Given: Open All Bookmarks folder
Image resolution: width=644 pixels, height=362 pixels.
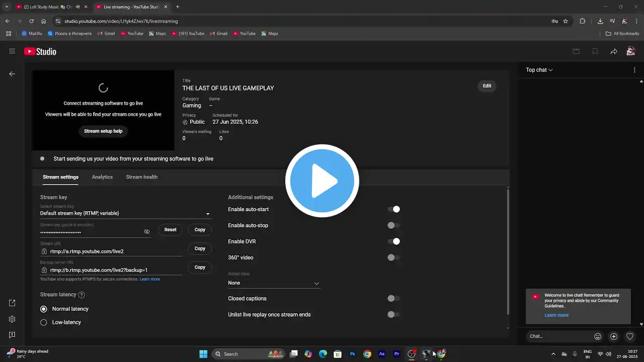Looking at the screenshot, I should tap(622, 34).
